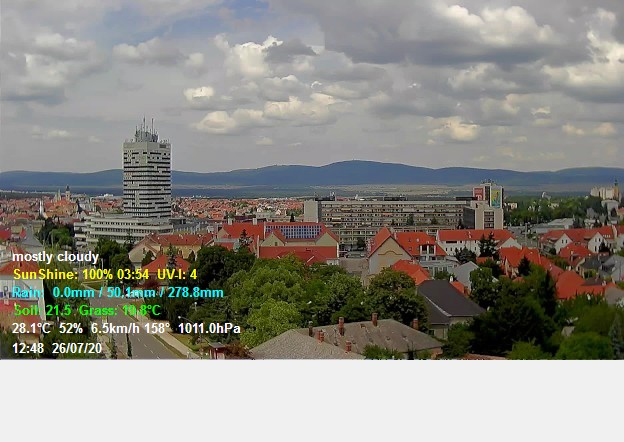Image resolution: width=624 pixels, height=442 pixels.
Task: Click the "50.1mm" rain value
Action: click(131, 293)
